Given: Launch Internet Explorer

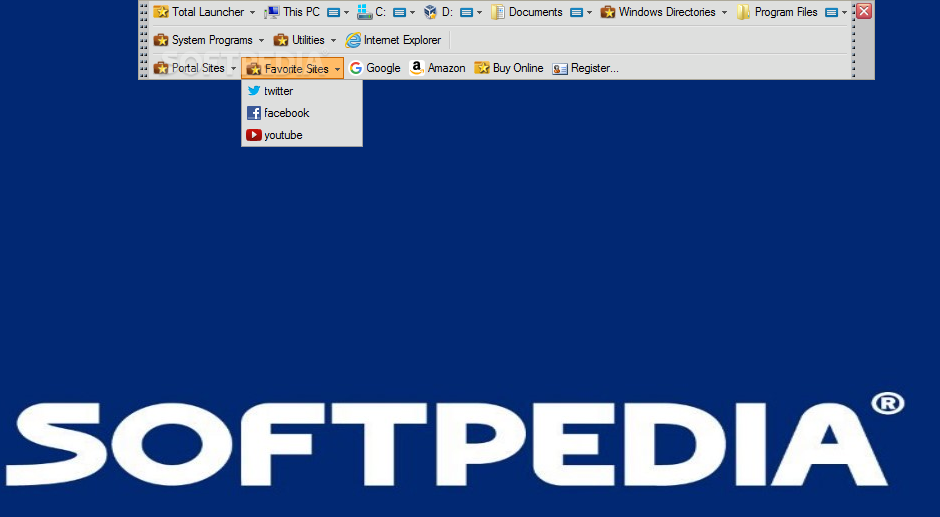Looking at the screenshot, I should tap(394, 40).
